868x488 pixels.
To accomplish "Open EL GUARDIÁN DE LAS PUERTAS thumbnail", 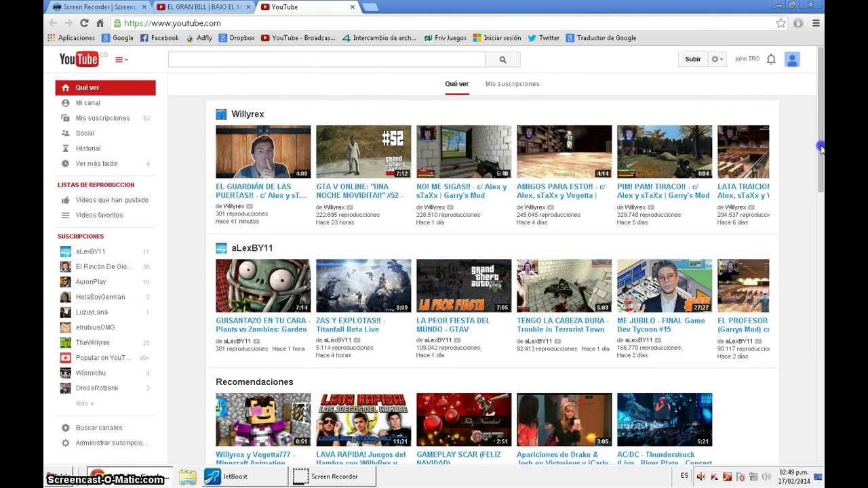I will click(x=263, y=152).
